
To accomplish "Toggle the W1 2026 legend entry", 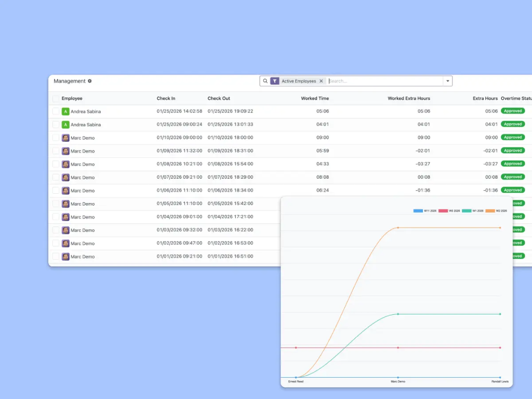I will tap(477, 210).
